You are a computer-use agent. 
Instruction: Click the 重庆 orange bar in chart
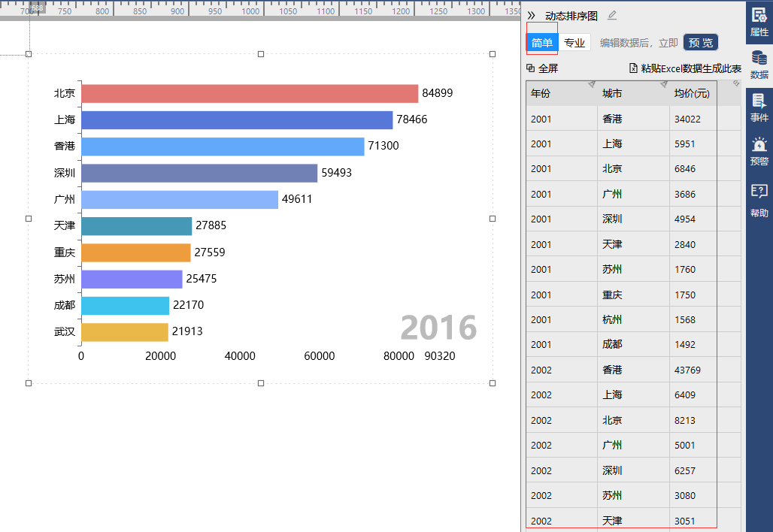[136, 252]
